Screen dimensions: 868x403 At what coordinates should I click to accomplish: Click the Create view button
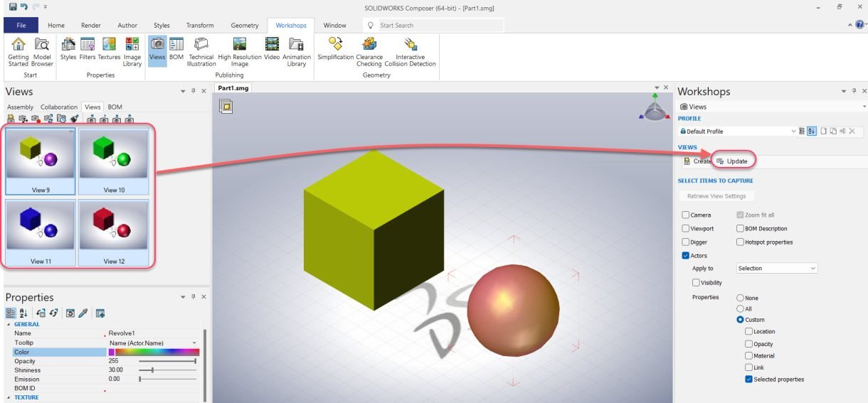coord(697,161)
